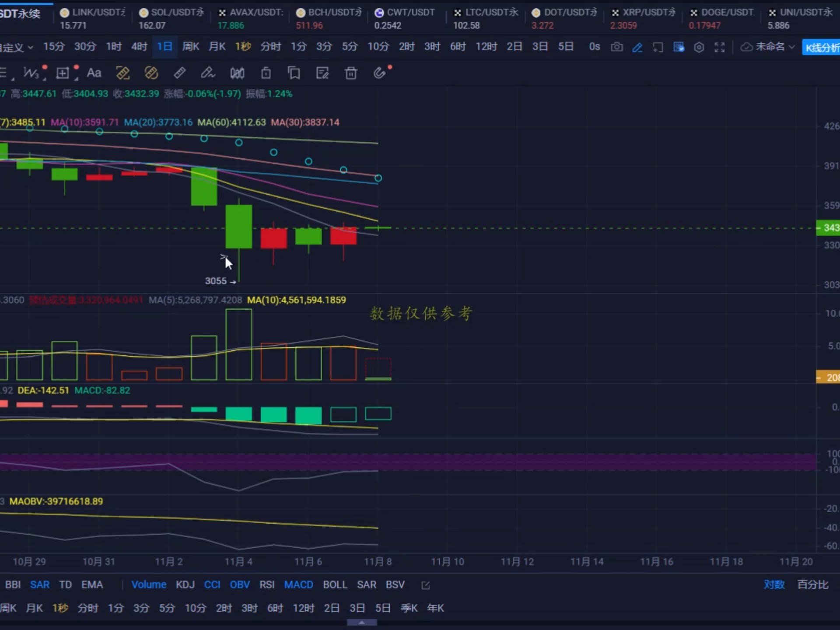Click the trash can delete drawings icon
The width and height of the screenshot is (840, 630).
point(351,73)
